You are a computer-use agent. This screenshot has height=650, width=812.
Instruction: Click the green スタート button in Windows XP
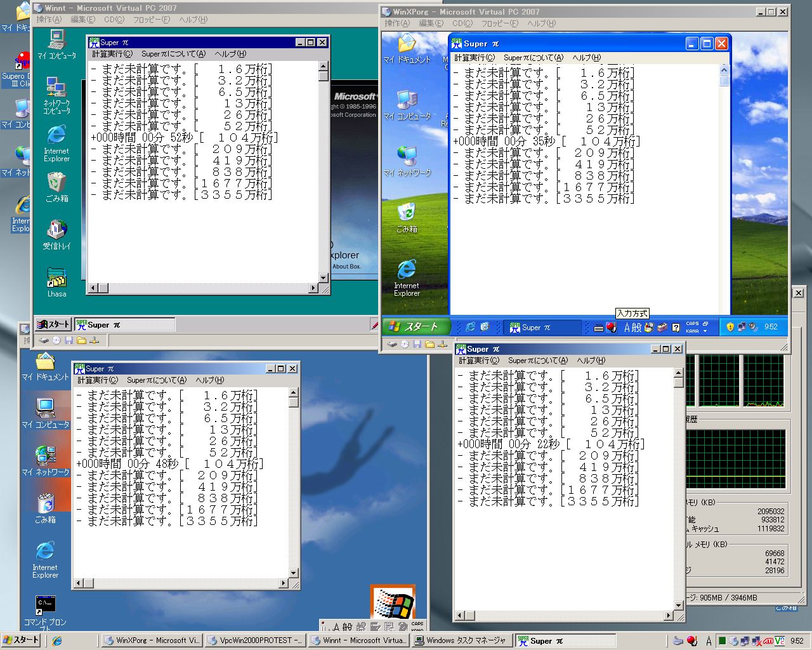[415, 327]
